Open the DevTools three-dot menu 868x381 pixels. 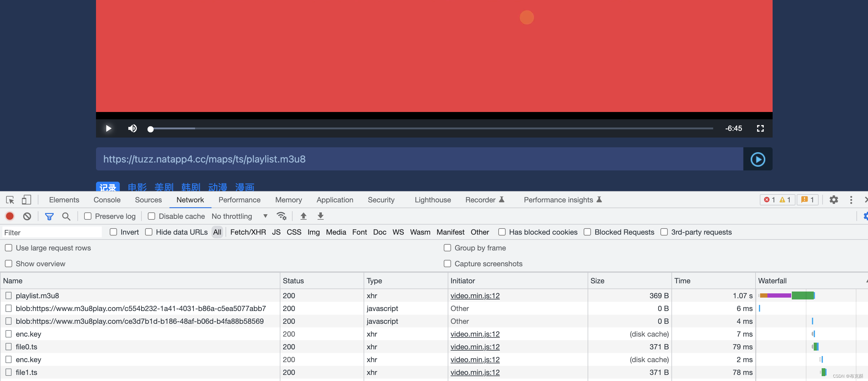point(851,200)
